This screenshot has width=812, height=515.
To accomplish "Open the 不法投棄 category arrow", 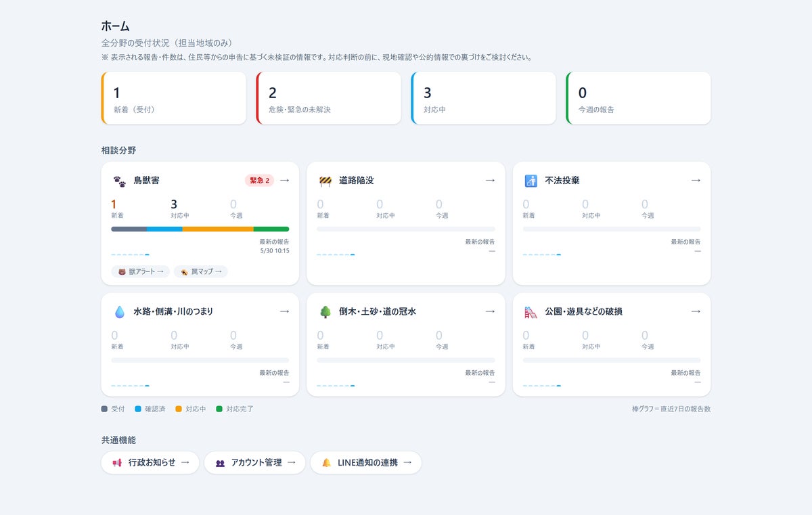I will [696, 180].
